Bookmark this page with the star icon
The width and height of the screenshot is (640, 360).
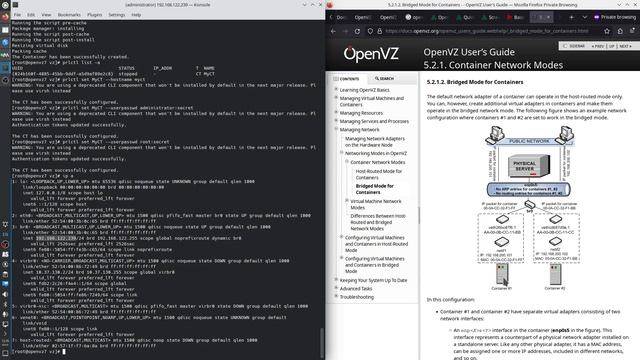[607, 31]
